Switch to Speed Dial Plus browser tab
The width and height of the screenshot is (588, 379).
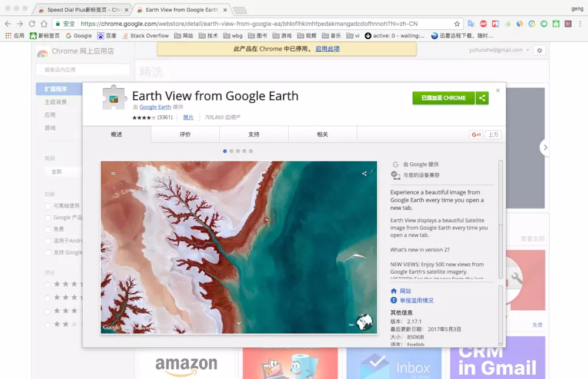click(x=83, y=10)
